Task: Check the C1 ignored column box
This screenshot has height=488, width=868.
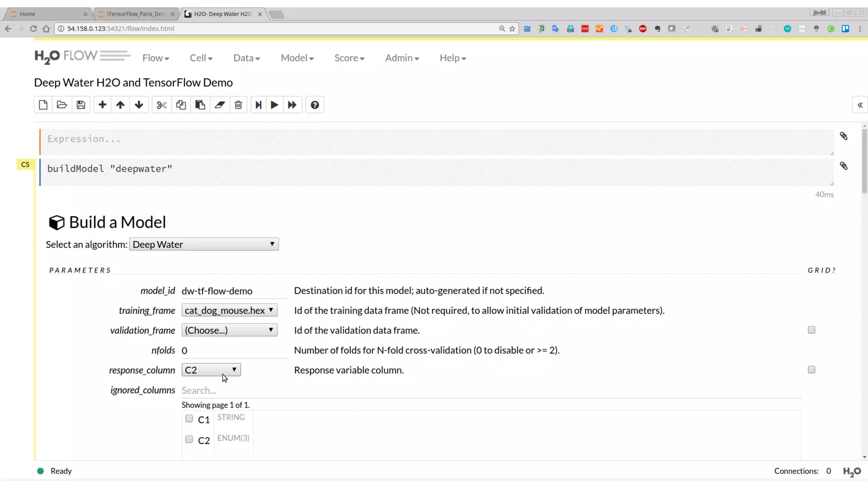Action: pos(189,419)
